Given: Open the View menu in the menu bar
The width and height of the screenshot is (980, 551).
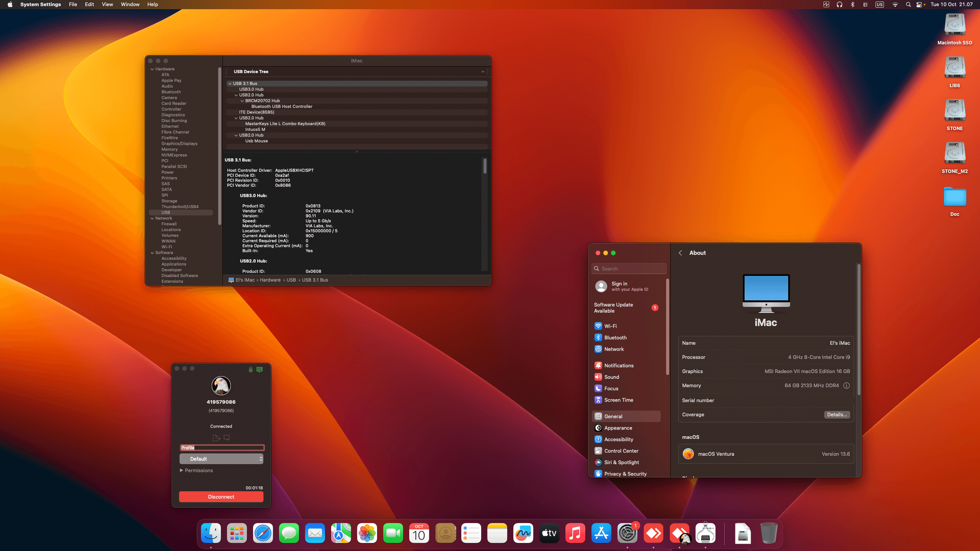Looking at the screenshot, I should tap(107, 5).
